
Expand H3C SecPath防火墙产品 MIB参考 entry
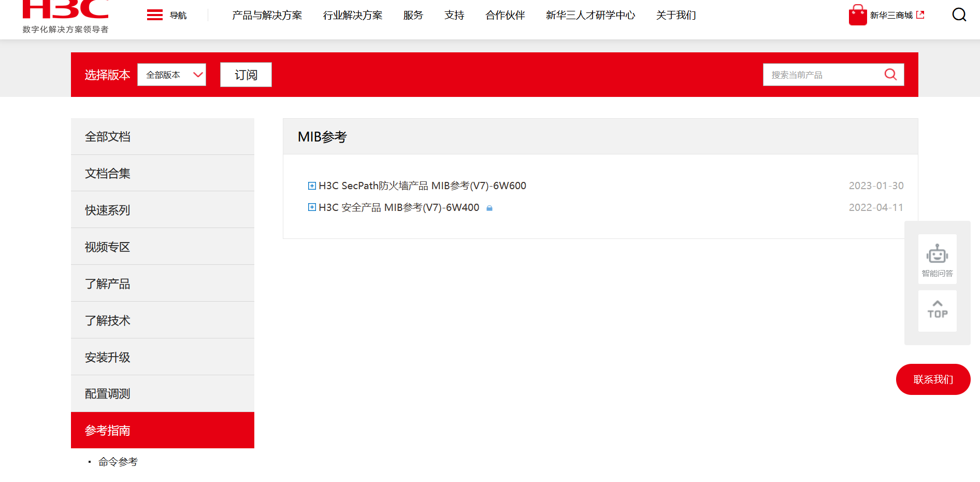click(x=312, y=186)
